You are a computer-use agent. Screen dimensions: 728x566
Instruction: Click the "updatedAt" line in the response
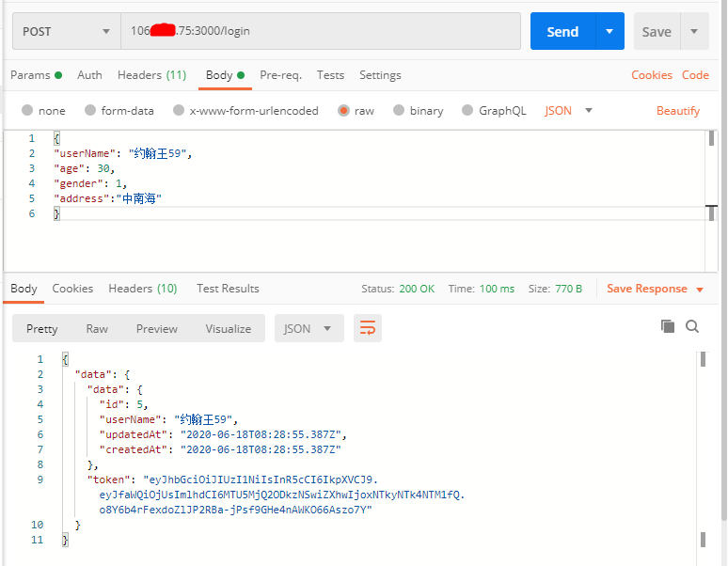[223, 434]
